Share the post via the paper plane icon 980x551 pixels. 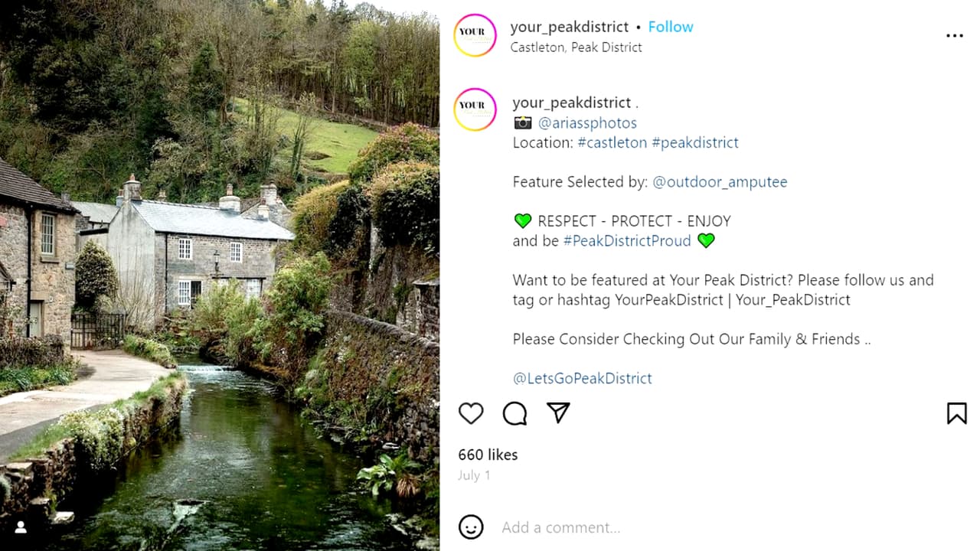558,413
